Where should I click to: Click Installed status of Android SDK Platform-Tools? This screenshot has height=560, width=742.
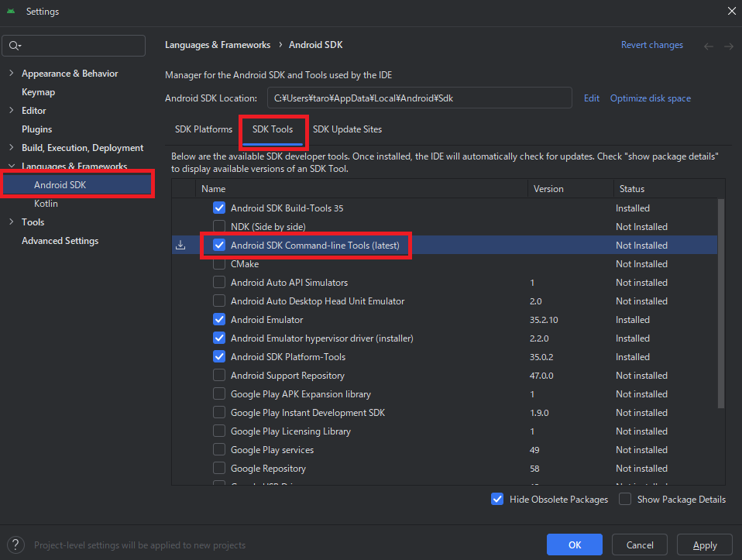point(633,356)
